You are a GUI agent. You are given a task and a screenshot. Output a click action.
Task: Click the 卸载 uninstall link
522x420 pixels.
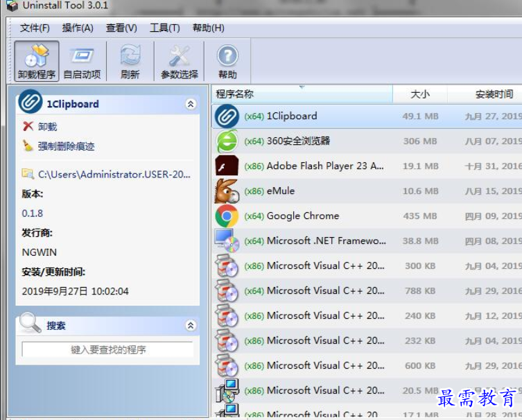tap(47, 127)
